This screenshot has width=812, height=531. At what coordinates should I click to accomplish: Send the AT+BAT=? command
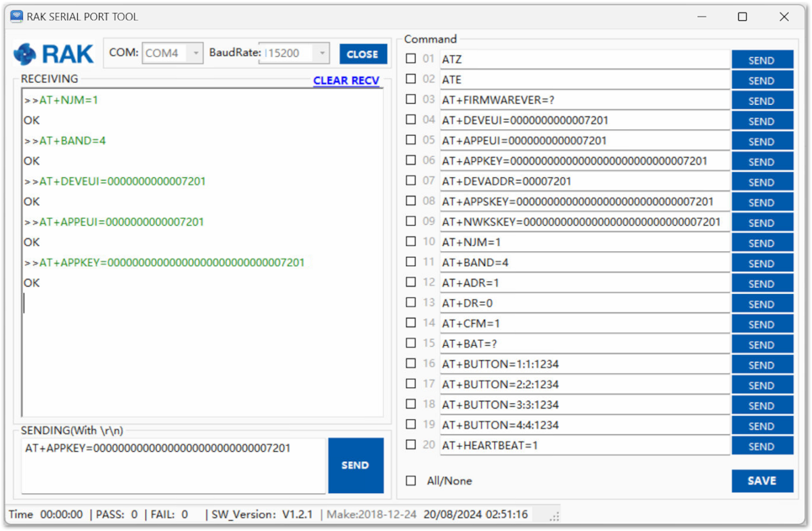pyautogui.click(x=762, y=345)
